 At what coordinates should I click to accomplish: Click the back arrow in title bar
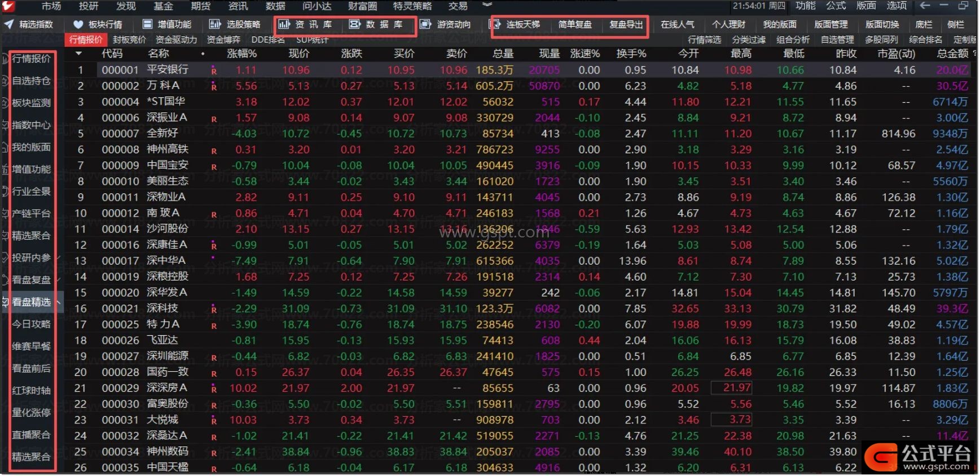925,6
